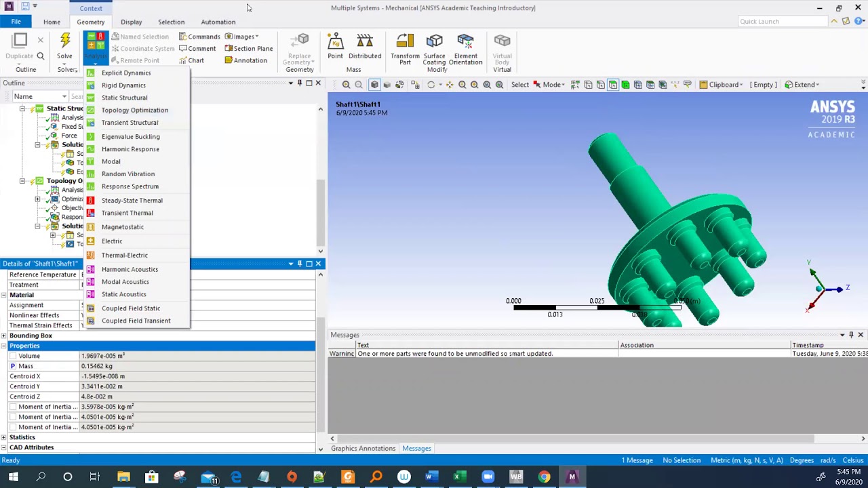Switch to the Home ribbon tab
868x488 pixels.
tap(52, 22)
